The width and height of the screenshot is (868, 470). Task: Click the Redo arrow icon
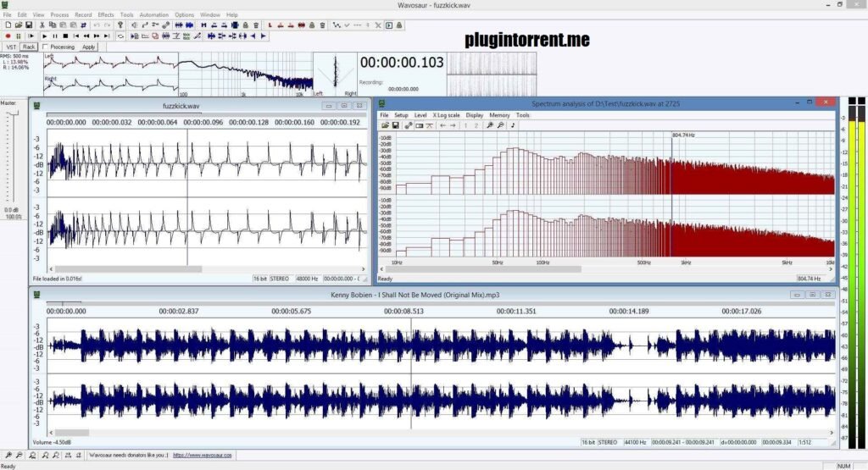coord(107,25)
